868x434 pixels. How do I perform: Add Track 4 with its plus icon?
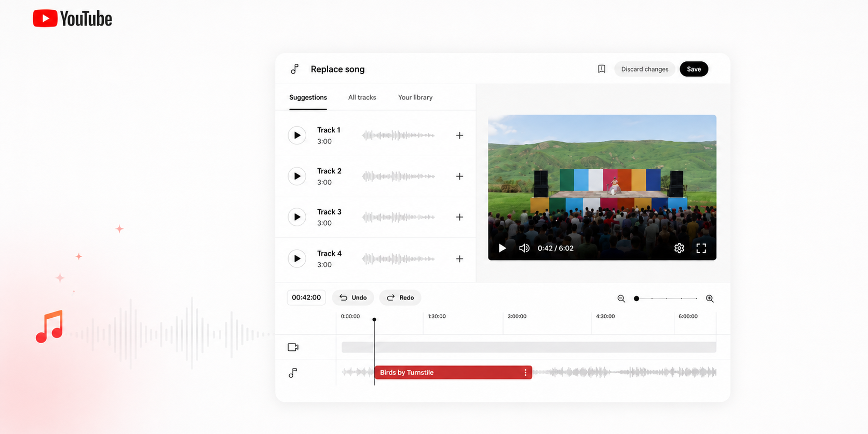[459, 259]
